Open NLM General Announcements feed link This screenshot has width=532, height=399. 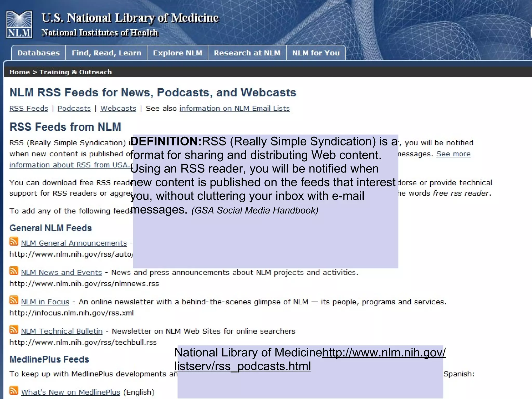74,243
